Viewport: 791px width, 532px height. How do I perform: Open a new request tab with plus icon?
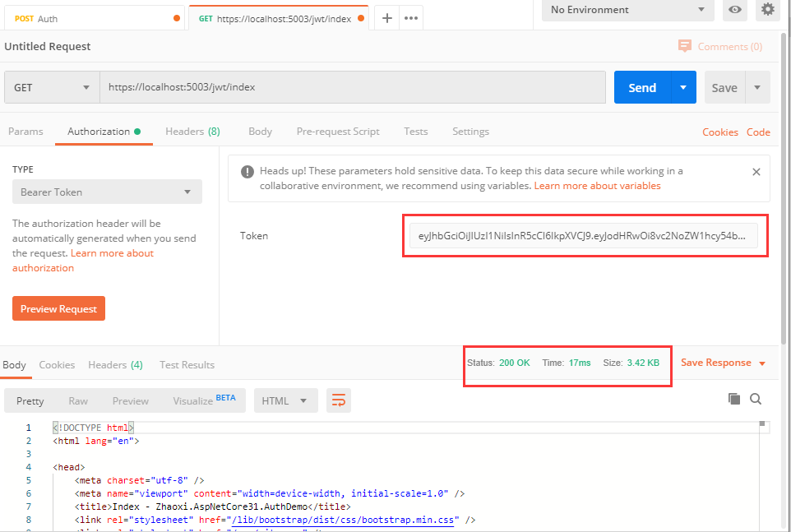coord(387,18)
